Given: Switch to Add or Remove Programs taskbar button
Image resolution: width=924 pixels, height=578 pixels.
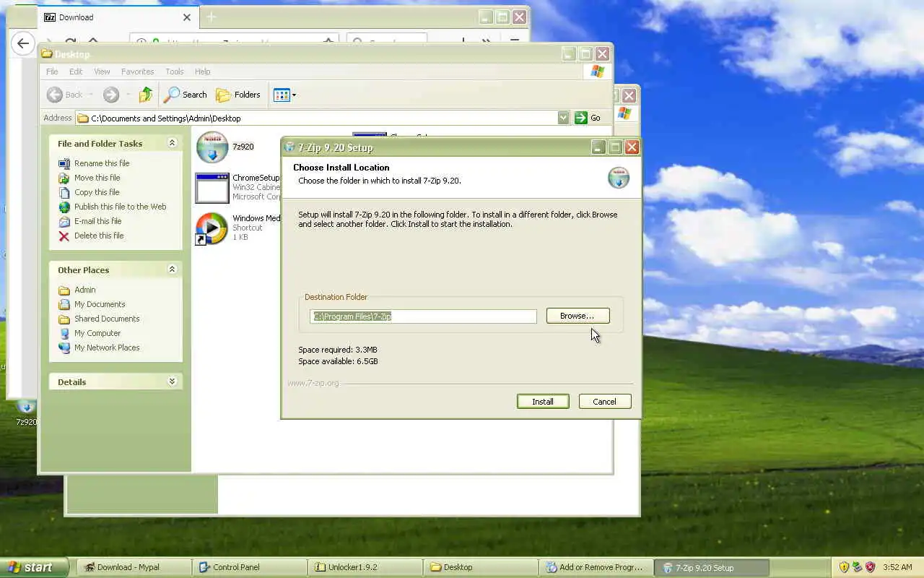Looking at the screenshot, I should pos(596,567).
